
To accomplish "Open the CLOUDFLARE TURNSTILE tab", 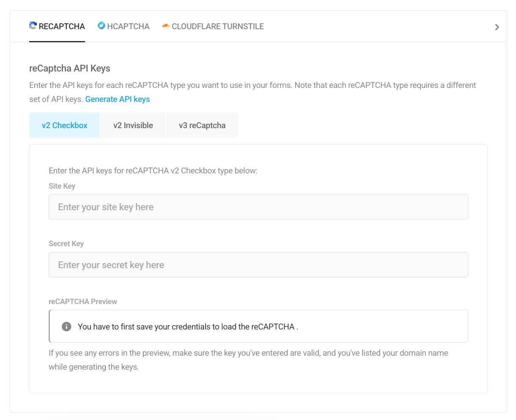I will tap(213, 26).
